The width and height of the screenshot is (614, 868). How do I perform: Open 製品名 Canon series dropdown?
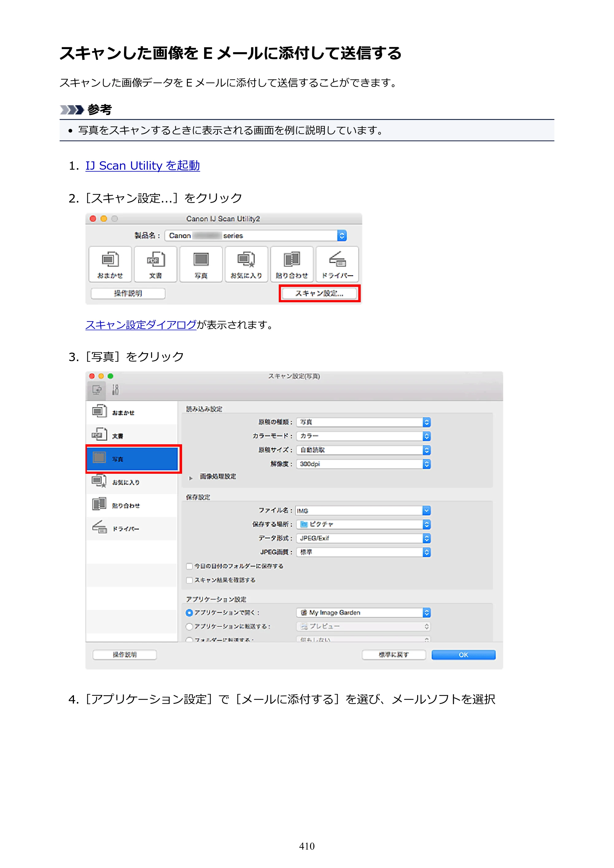click(x=256, y=236)
